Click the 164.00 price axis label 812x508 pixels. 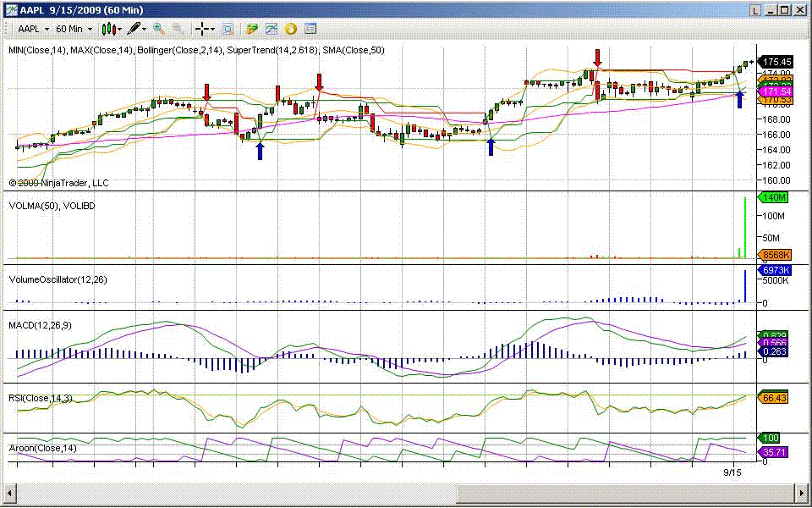(778, 150)
